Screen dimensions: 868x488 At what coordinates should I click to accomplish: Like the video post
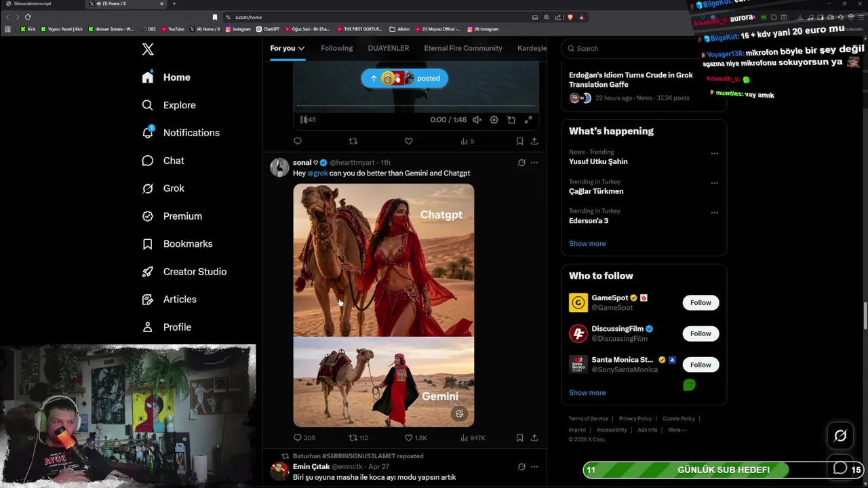click(x=408, y=141)
